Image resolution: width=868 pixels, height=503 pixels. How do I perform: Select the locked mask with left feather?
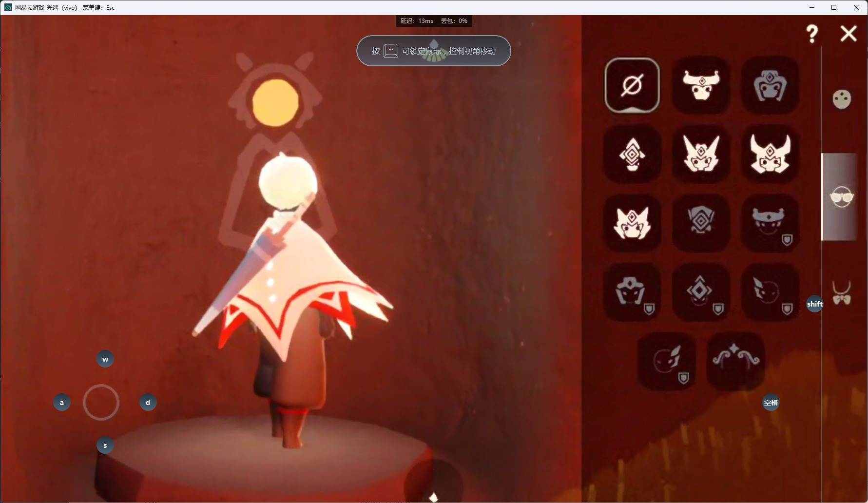pos(770,292)
